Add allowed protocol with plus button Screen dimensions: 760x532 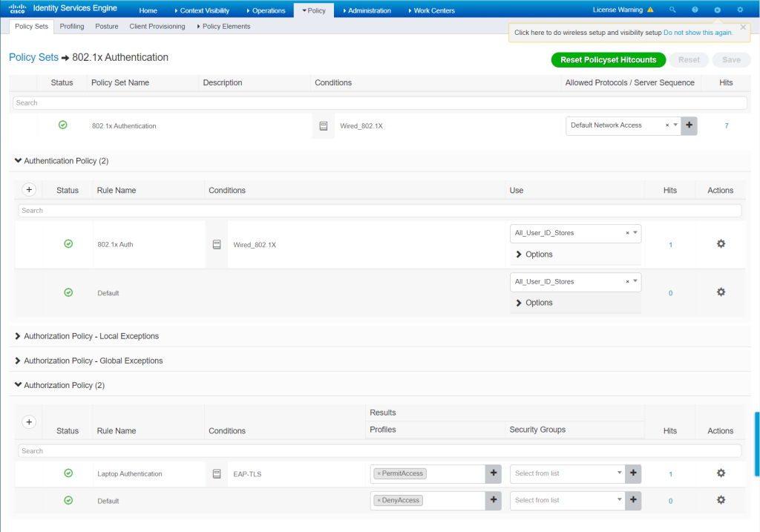tap(689, 125)
